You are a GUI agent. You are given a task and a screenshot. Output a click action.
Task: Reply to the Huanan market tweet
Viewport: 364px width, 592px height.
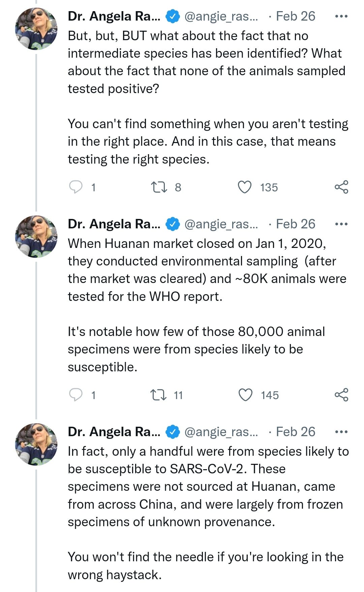76,395
